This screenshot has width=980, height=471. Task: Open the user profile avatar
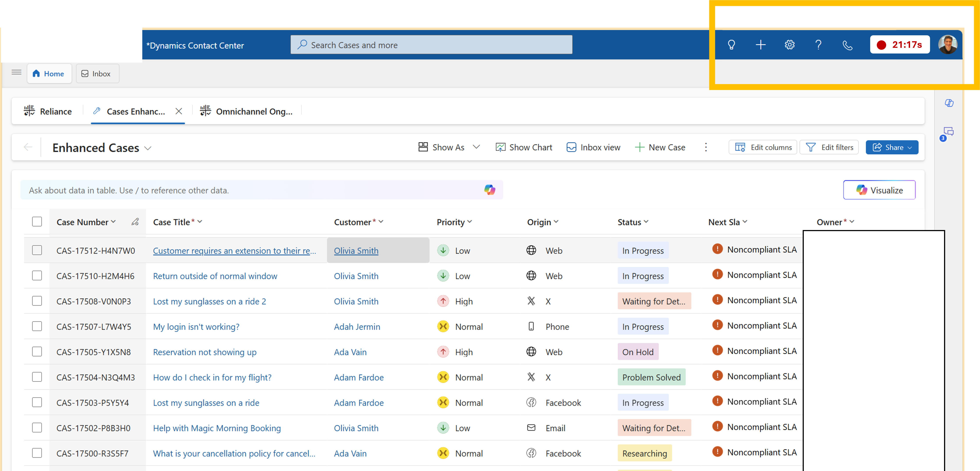point(948,45)
